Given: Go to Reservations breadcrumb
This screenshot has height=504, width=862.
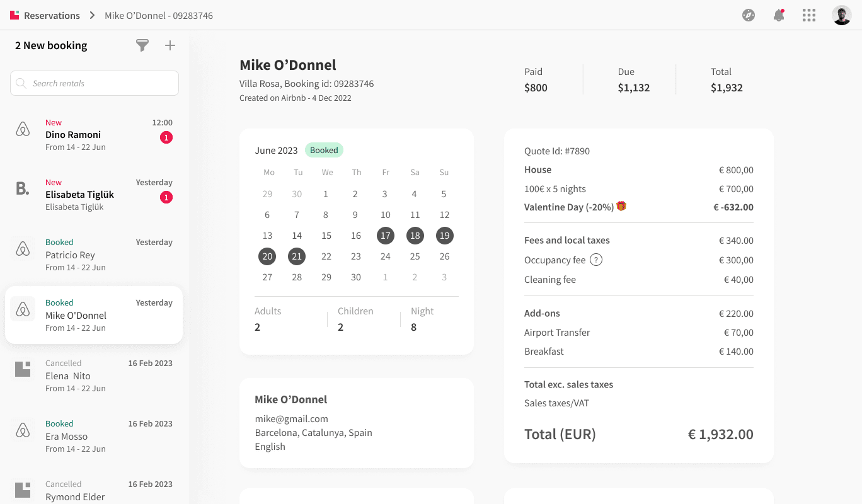Looking at the screenshot, I should 52,15.
